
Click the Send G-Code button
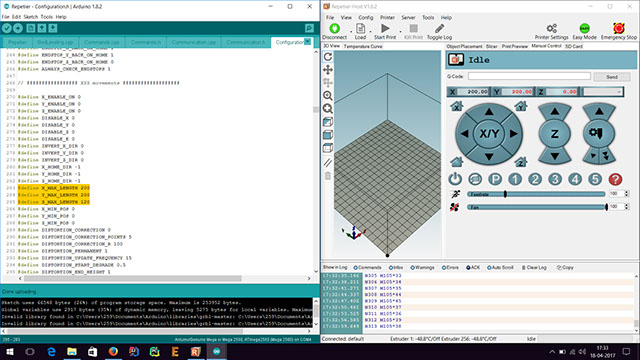tap(612, 77)
